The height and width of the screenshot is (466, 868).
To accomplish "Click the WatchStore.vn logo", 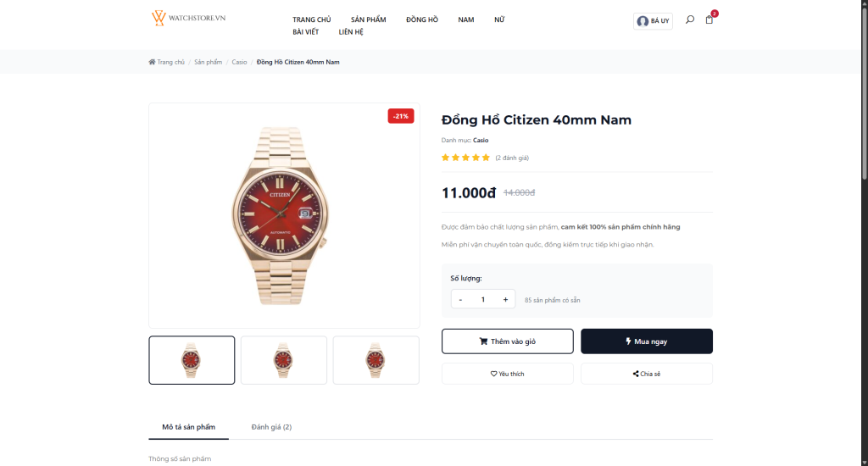I will [x=188, y=18].
